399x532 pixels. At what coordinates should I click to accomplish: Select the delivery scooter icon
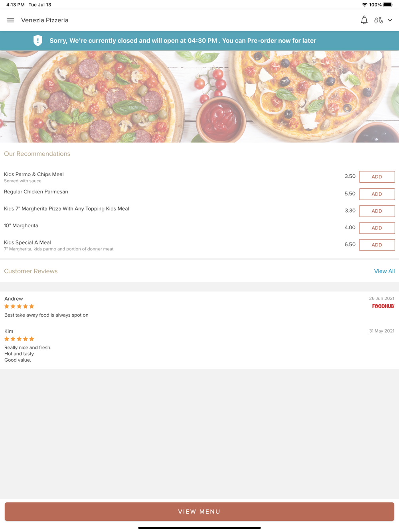click(378, 20)
